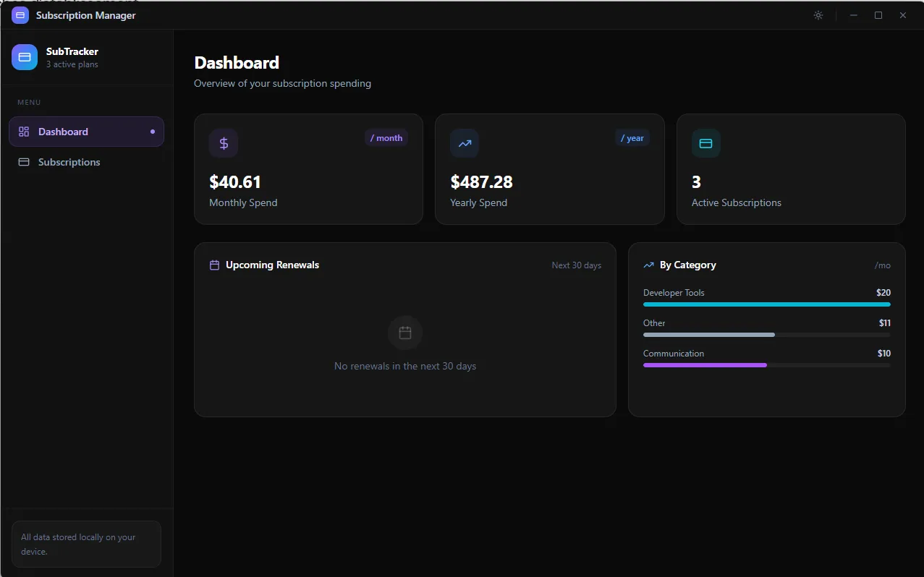Viewport: 924px width, 577px height.
Task: Click the 'MENU' section label
Action: point(29,103)
